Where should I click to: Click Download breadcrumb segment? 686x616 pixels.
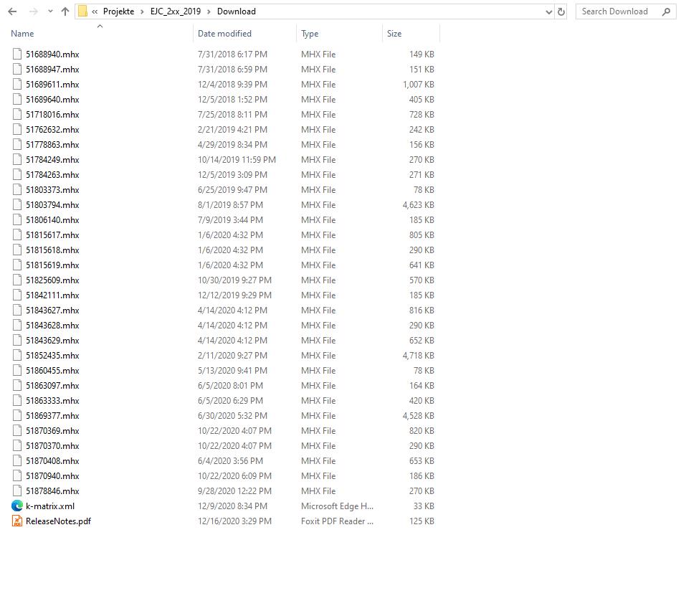pyautogui.click(x=237, y=11)
